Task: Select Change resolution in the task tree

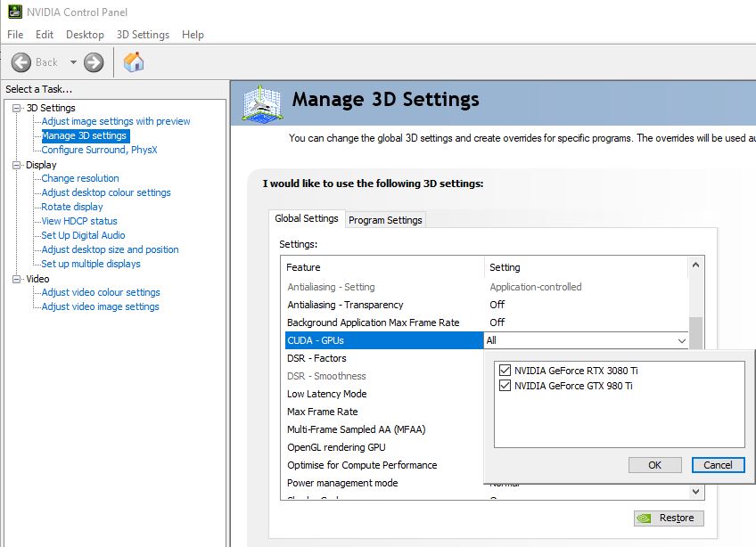Action: 80,178
